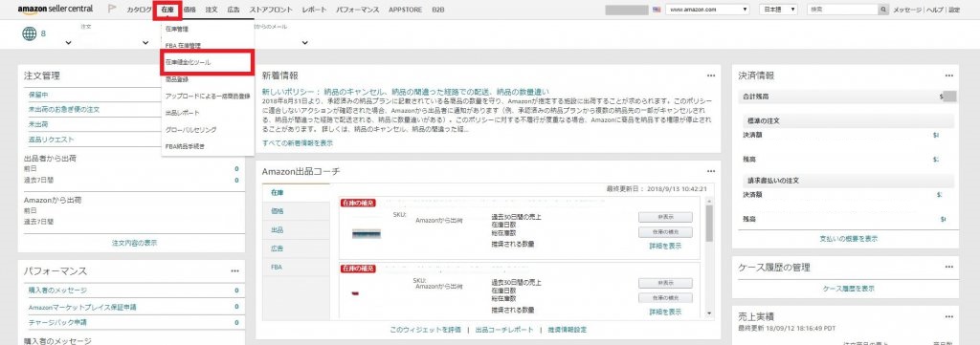The height and width of the screenshot is (345, 980).
Task: Click 詳細を表示 link on the second coach item
Action: pos(665,312)
